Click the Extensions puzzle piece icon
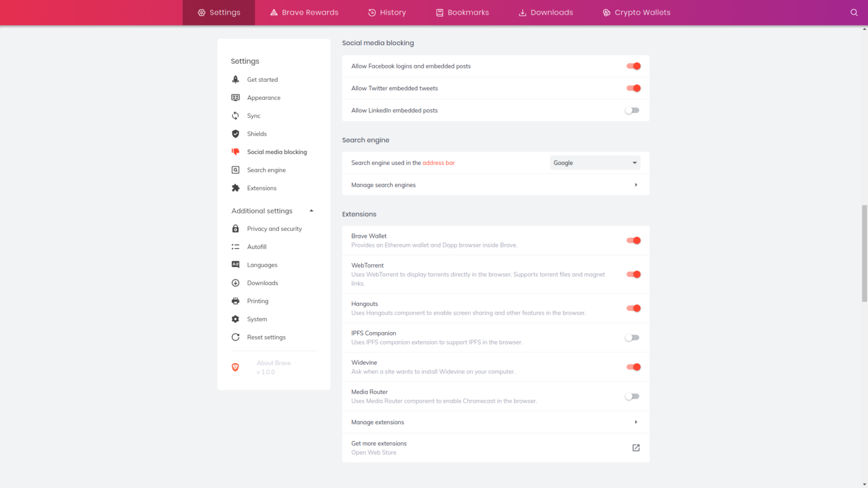 pos(236,188)
